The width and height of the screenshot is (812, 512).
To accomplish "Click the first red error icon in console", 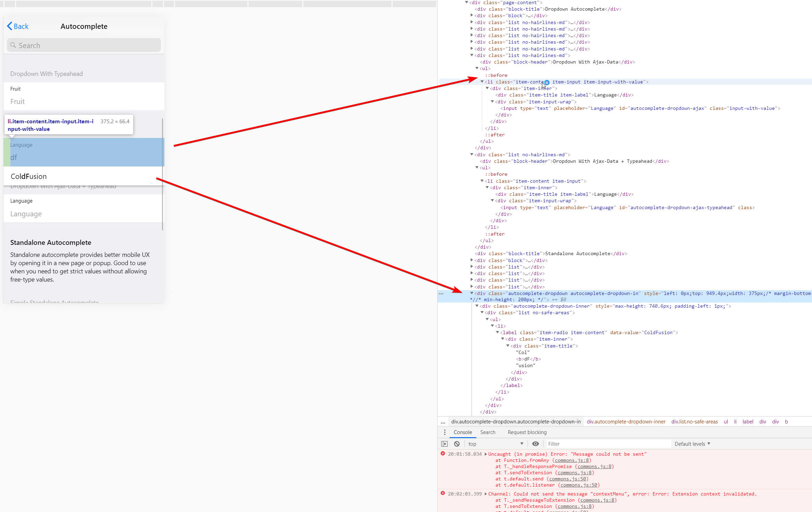I will coord(443,454).
